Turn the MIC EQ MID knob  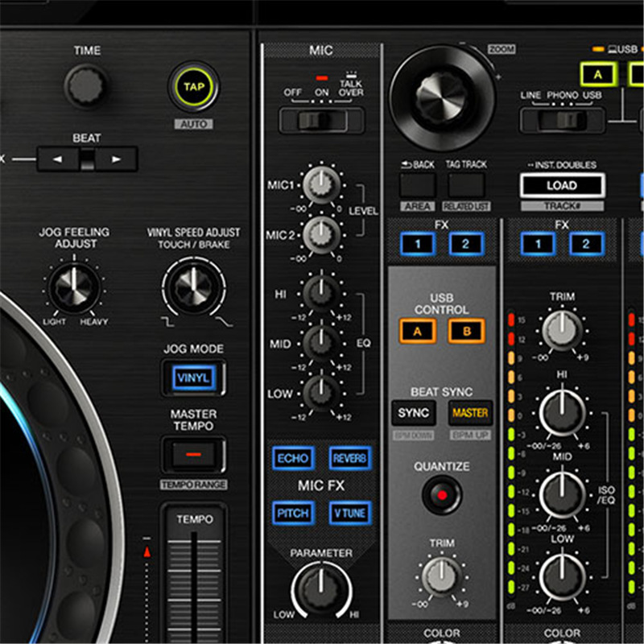click(x=321, y=343)
